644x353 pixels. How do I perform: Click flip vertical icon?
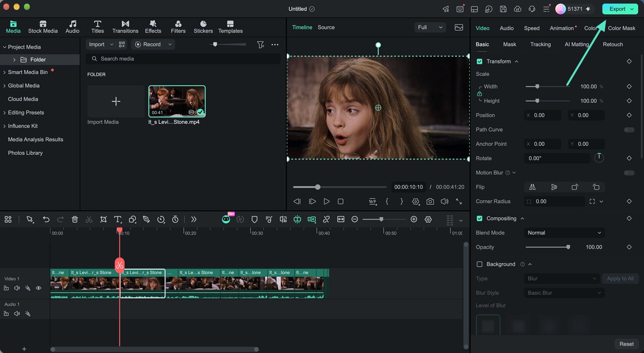pos(554,187)
